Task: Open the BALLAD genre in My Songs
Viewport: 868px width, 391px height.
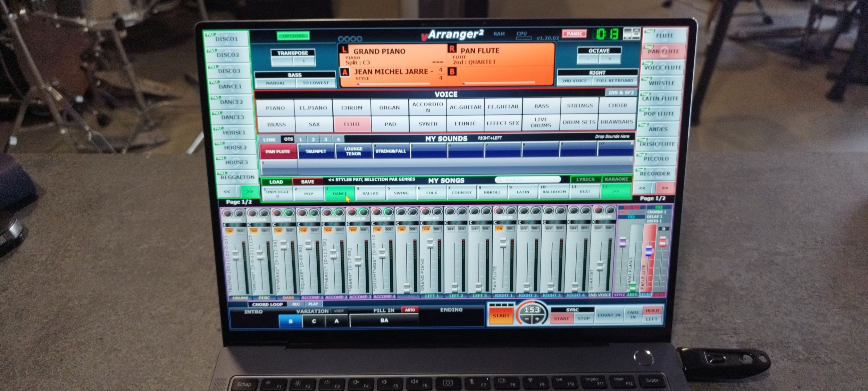Action: tap(370, 193)
